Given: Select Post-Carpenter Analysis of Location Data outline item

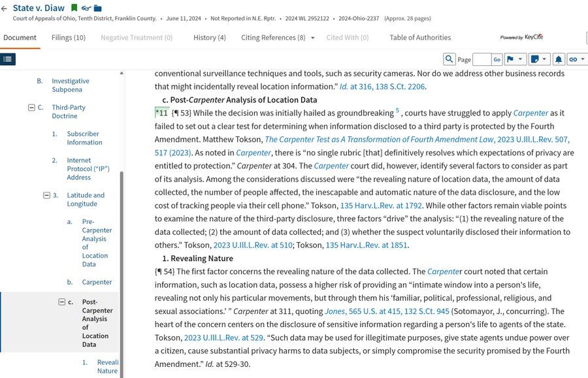Looking at the screenshot, I should pos(97,323).
